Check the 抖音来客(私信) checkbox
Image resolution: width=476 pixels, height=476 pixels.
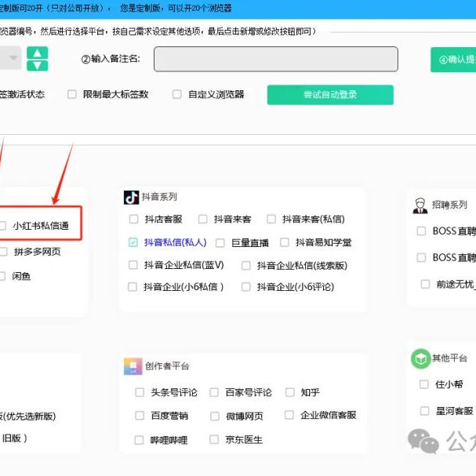click(x=271, y=219)
